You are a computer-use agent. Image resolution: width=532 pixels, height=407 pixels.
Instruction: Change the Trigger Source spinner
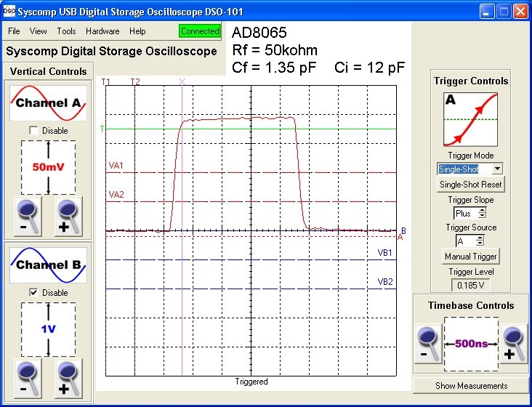[x=480, y=241]
